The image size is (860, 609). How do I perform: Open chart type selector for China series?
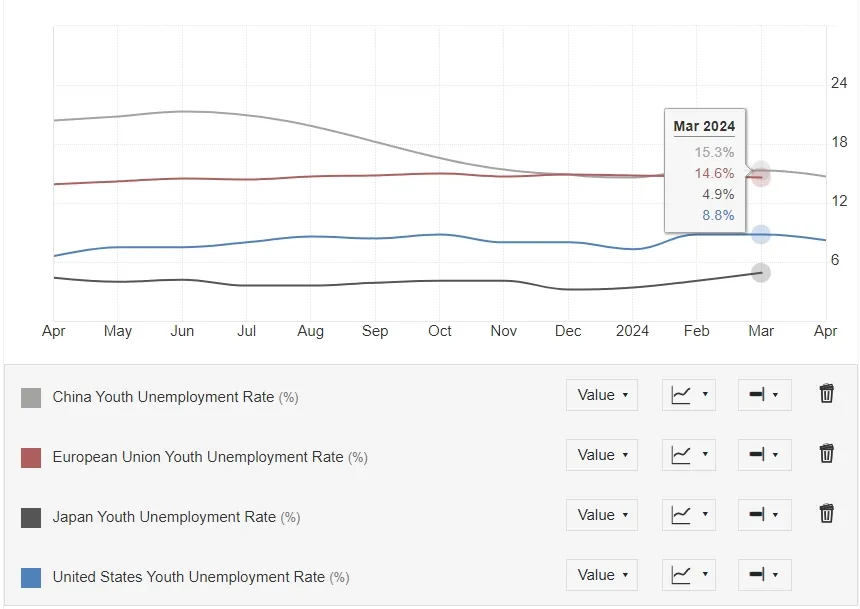point(689,394)
